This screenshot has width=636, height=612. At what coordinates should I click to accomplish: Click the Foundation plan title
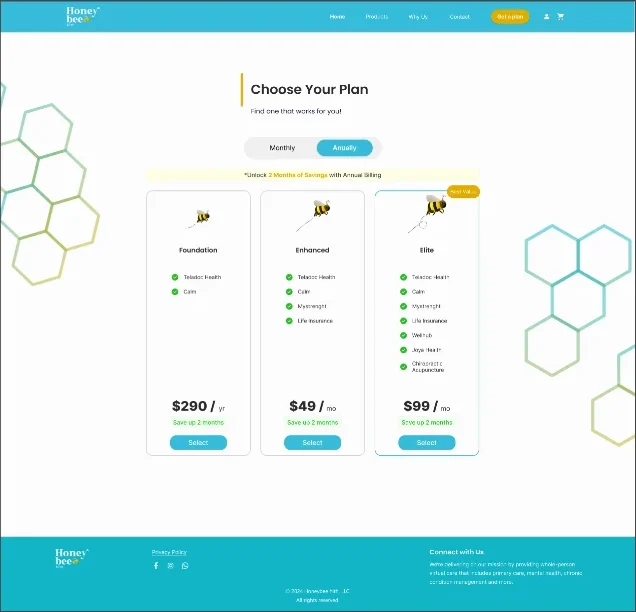(198, 250)
